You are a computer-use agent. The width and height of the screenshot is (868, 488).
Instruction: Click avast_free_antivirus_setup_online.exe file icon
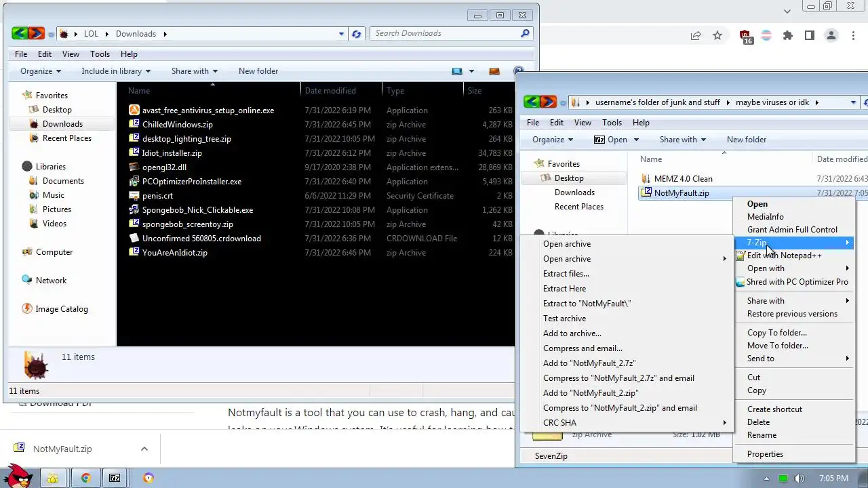[134, 110]
